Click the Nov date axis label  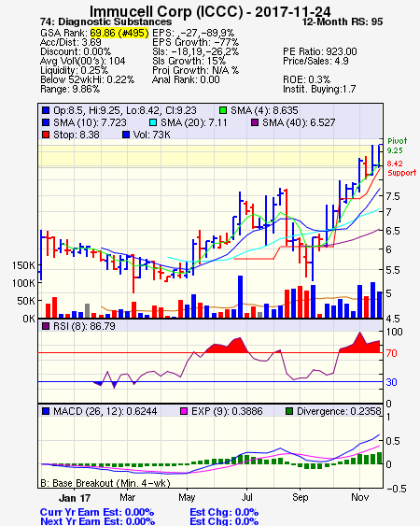point(359,497)
